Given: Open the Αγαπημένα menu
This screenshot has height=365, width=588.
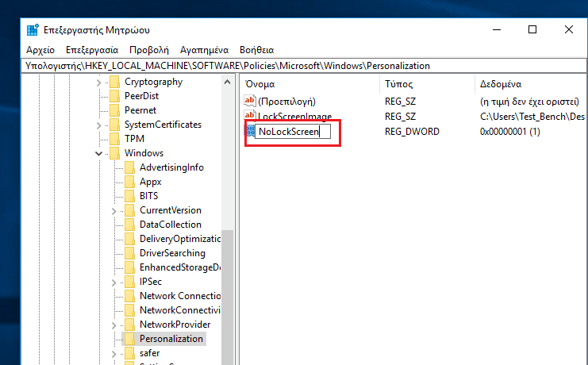Looking at the screenshot, I should [205, 50].
